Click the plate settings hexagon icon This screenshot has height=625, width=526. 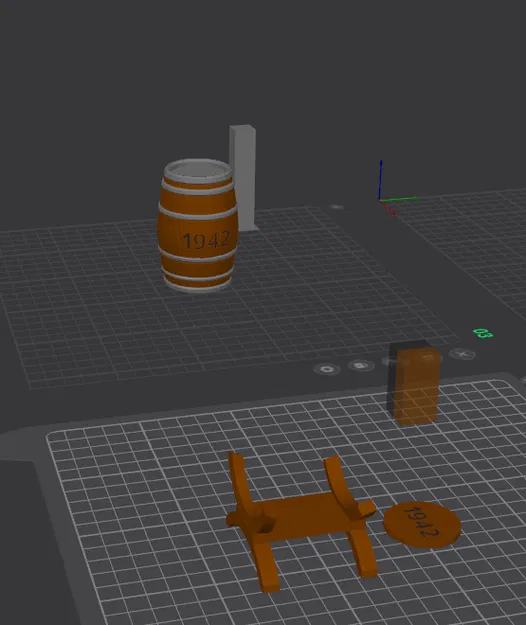point(327,369)
